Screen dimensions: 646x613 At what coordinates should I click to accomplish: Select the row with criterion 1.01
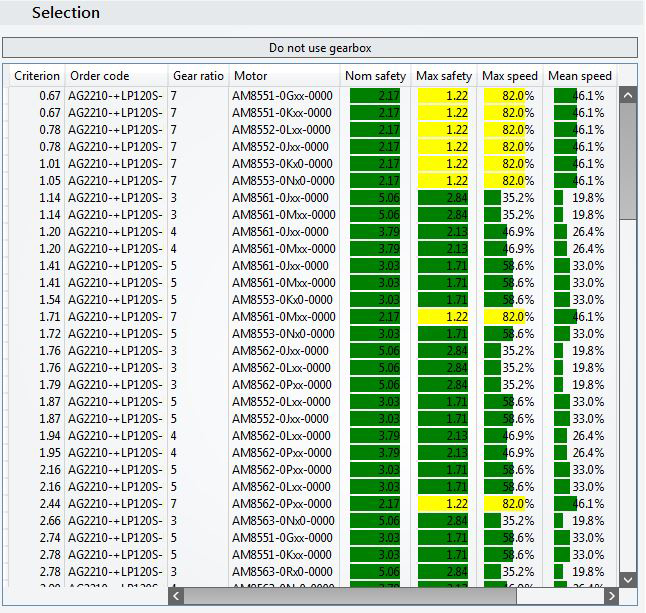pyautogui.click(x=313, y=164)
